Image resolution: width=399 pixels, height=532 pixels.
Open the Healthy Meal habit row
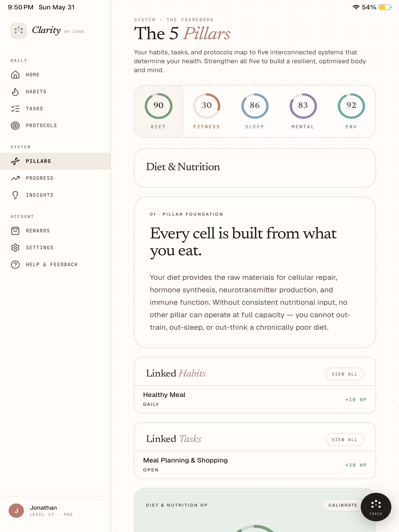point(255,399)
